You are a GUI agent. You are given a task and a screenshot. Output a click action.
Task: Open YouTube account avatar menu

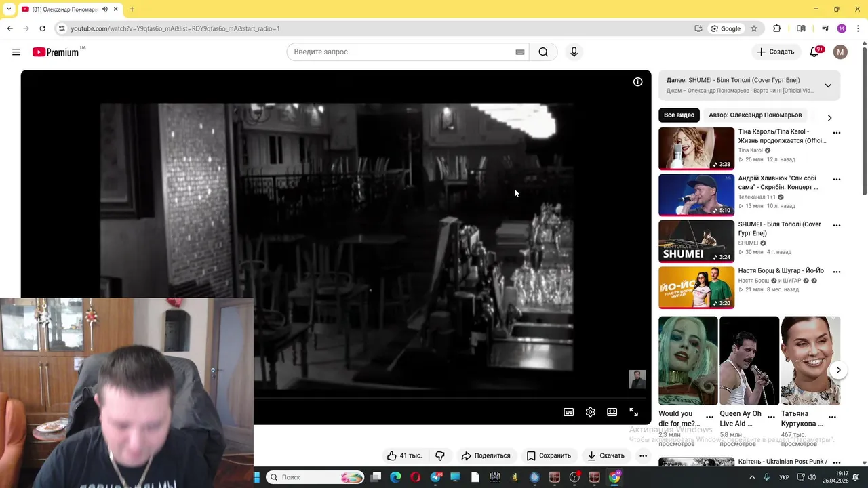840,52
